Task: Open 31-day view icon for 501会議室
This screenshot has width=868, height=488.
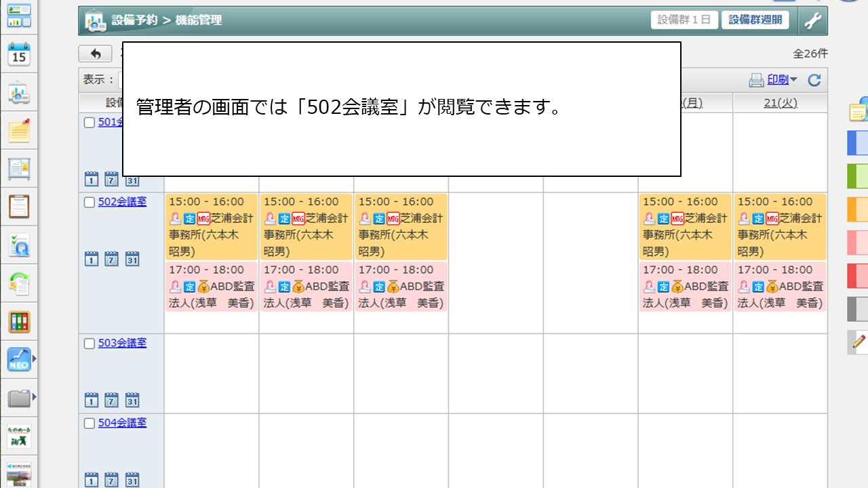Action: click(132, 179)
